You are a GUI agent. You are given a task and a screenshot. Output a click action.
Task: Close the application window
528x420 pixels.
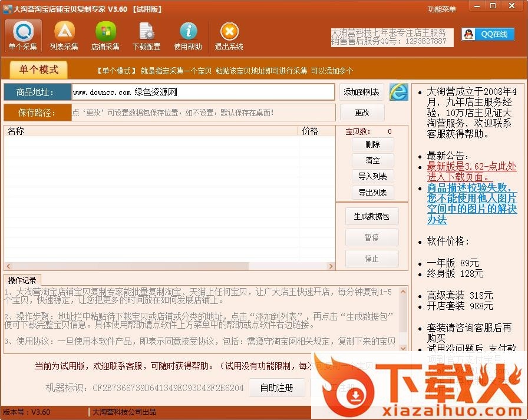click(512, 6)
